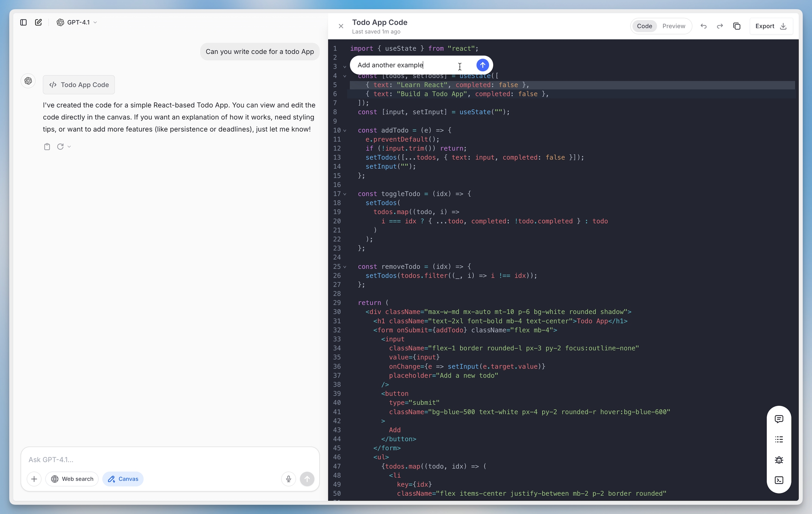Toggle the Canvas mode chip
The image size is (812, 514).
(123, 479)
